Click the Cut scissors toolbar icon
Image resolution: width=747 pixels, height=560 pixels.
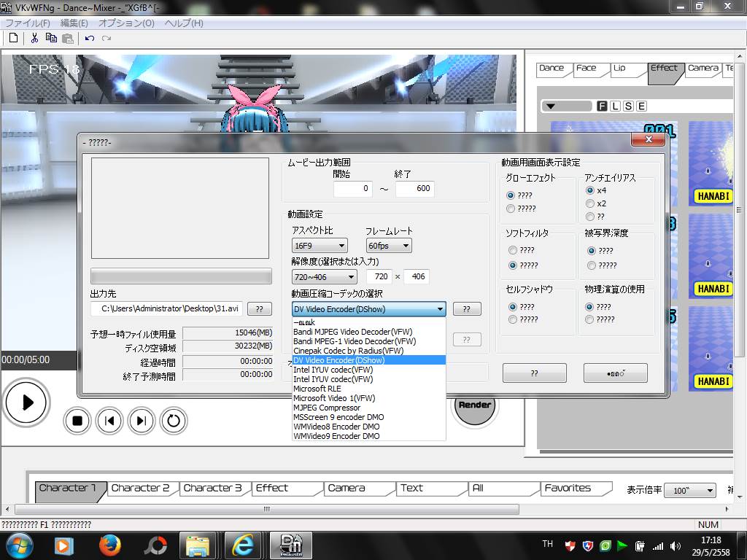34,38
